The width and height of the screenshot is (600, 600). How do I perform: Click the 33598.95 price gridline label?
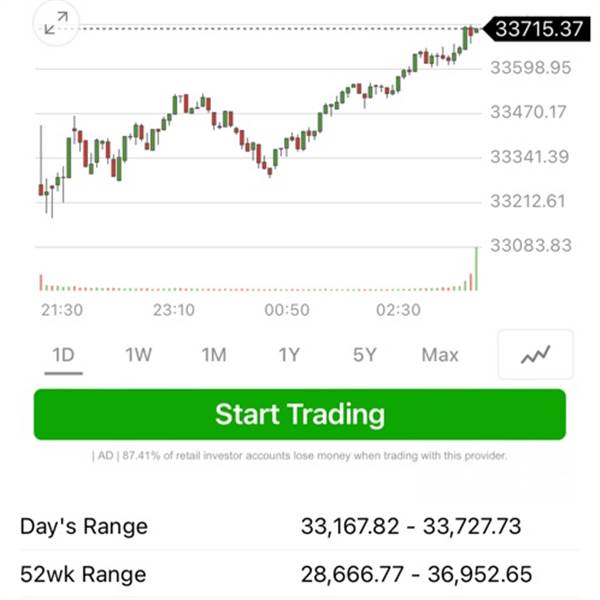coord(531,68)
